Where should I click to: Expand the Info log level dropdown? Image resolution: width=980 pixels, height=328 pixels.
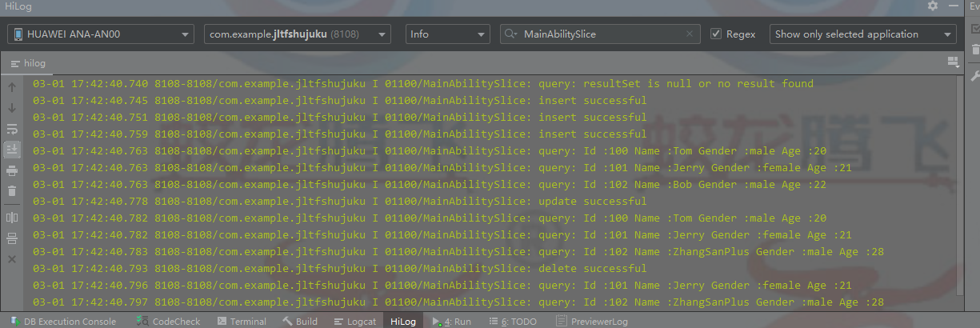(447, 34)
